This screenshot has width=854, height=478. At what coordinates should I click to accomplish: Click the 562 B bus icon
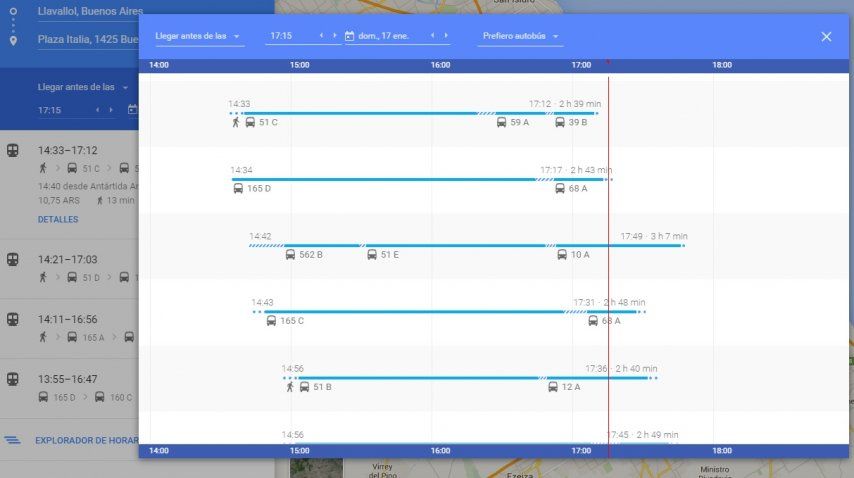pyautogui.click(x=290, y=254)
